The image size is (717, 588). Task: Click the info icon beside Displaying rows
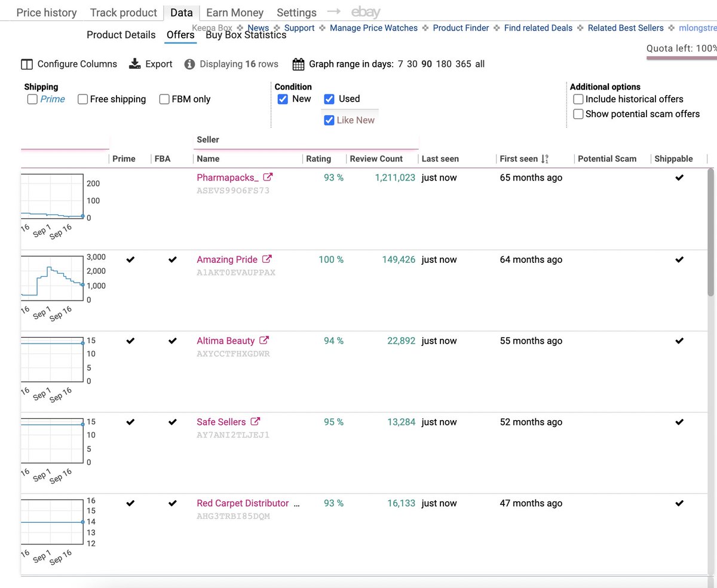point(189,64)
